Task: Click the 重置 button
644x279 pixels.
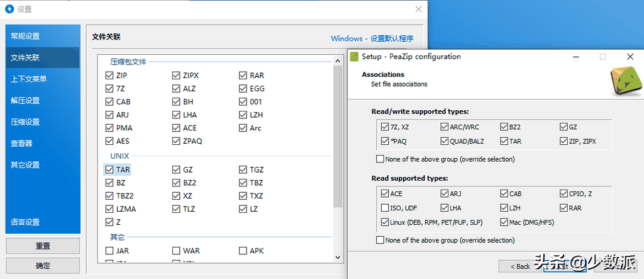Action: click(x=43, y=246)
